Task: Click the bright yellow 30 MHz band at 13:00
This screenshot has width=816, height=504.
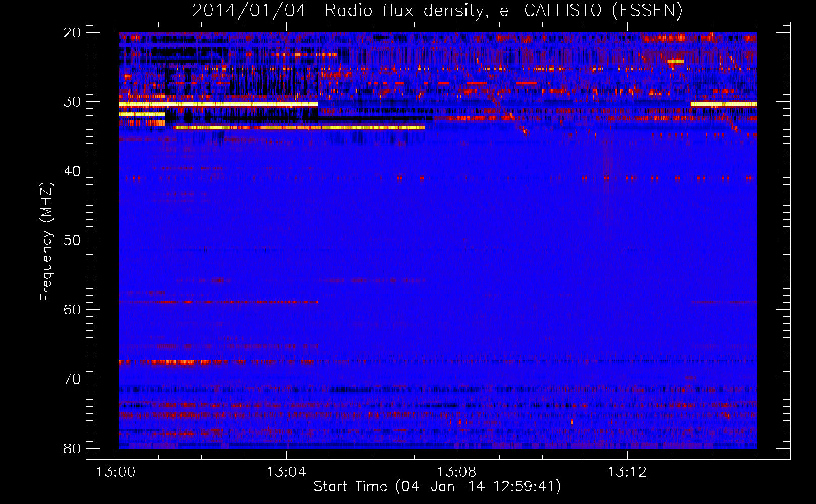Action: tap(218, 104)
